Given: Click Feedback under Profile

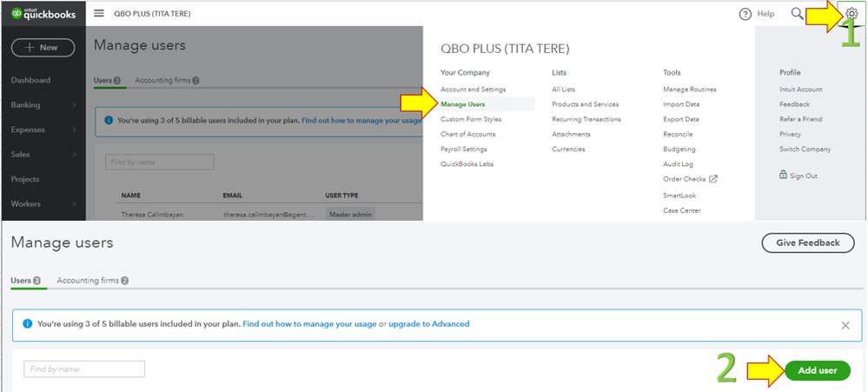Looking at the screenshot, I should click(795, 104).
